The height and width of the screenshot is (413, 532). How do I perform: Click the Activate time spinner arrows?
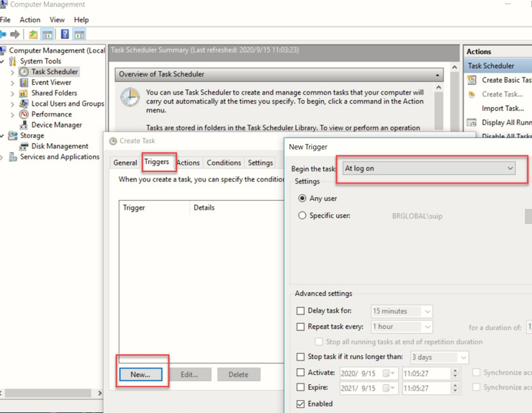click(x=455, y=373)
